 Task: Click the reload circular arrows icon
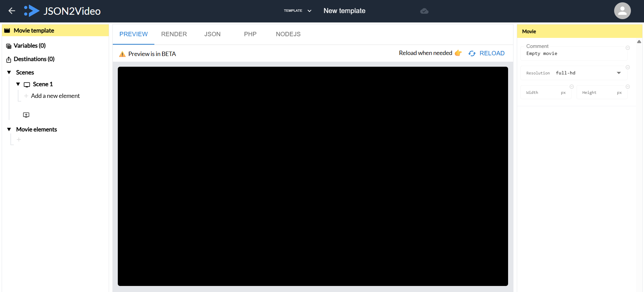(472, 54)
